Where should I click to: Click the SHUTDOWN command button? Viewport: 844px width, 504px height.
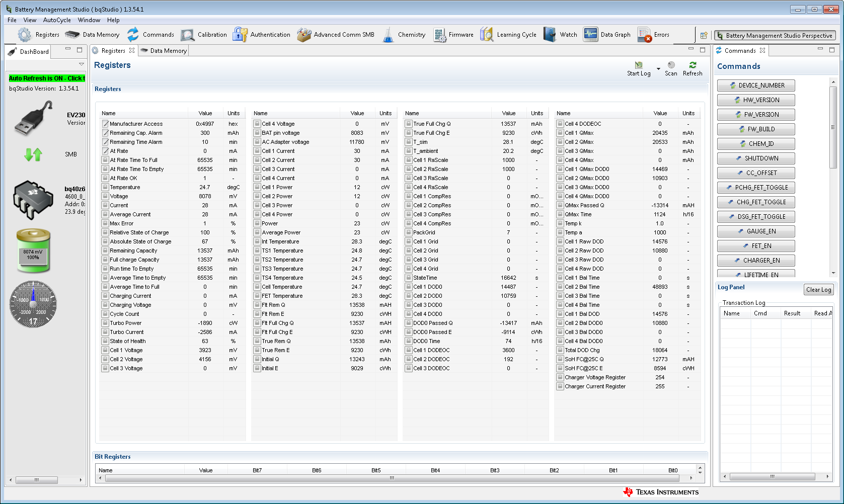pyautogui.click(x=756, y=158)
